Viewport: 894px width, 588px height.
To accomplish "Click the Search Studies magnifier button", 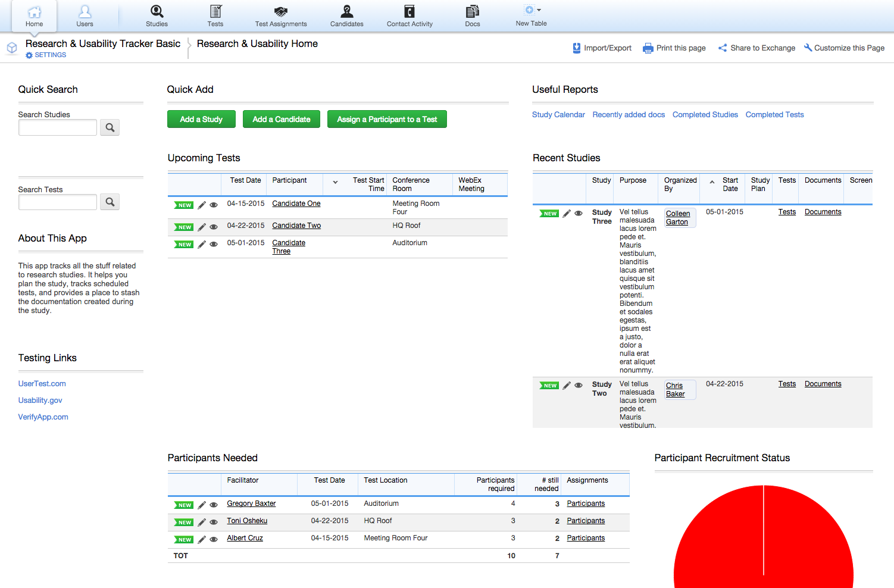I will pyautogui.click(x=110, y=127).
